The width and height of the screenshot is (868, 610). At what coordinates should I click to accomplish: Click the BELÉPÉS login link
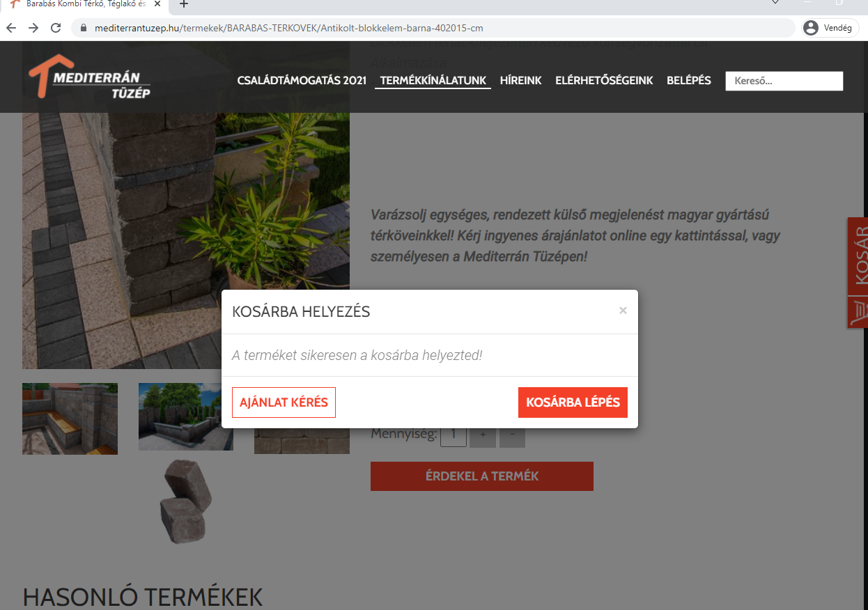click(689, 81)
